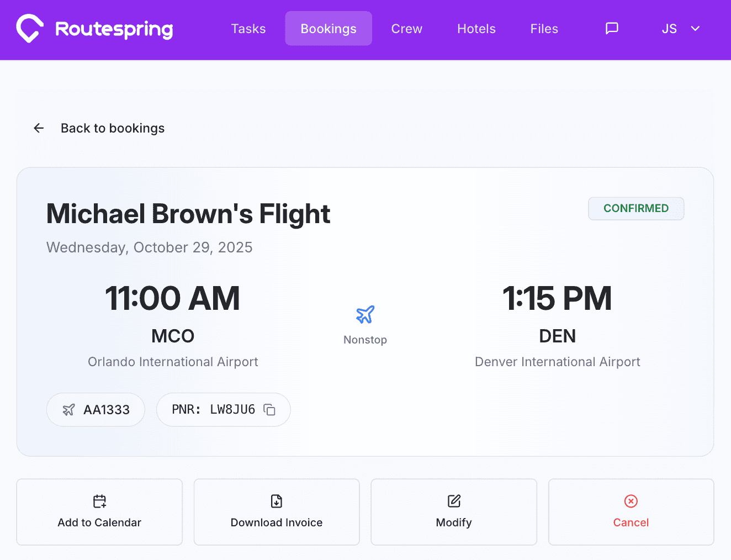
Task: Click the airplane icon on the AA1333 chip
Action: 68,409
